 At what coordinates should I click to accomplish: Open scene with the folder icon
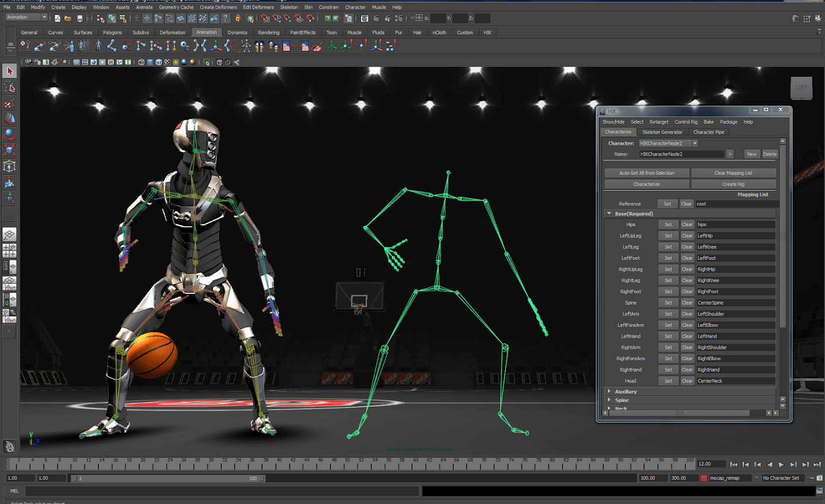pyautogui.click(x=68, y=18)
